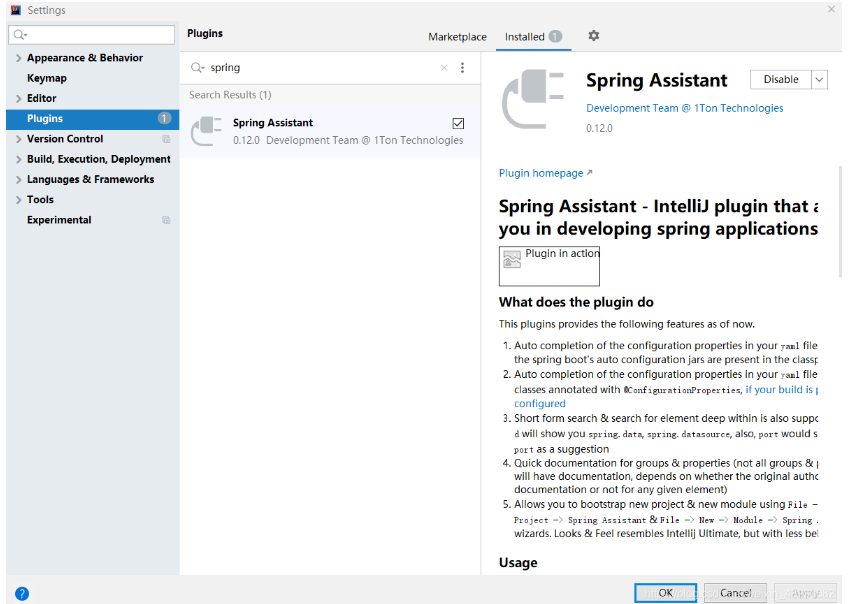Click the search magnifier in plugin search field

point(197,68)
